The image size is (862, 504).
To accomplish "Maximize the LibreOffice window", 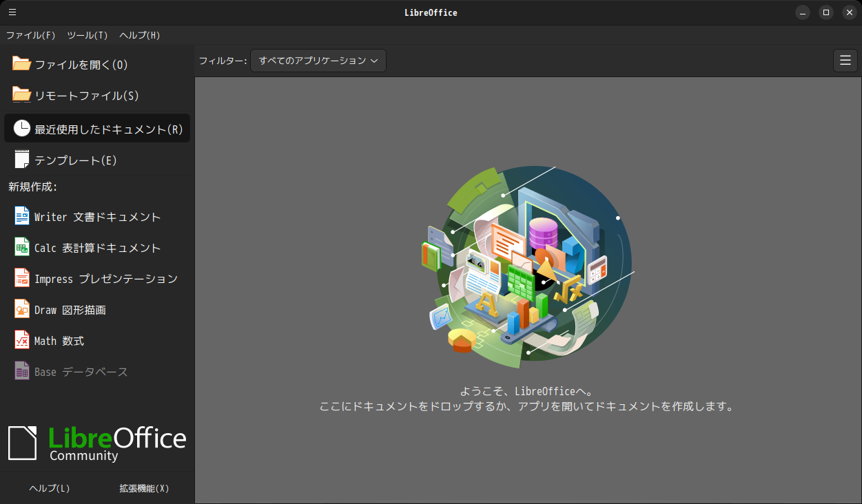I will (x=826, y=12).
